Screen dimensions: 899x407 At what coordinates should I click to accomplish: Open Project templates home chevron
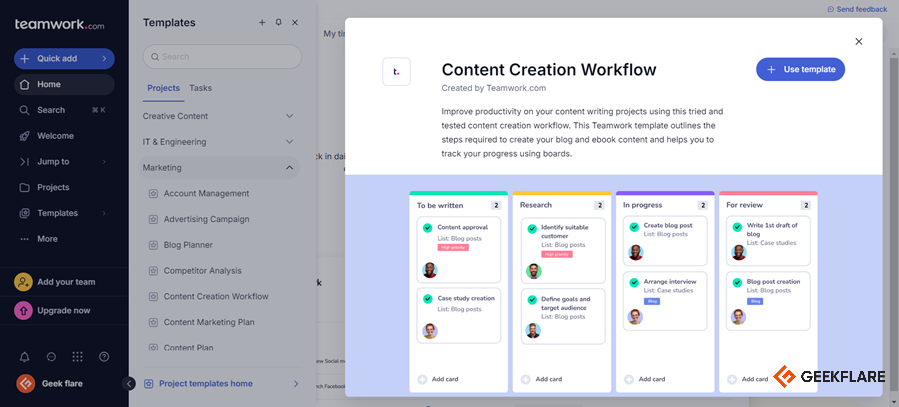point(296,383)
